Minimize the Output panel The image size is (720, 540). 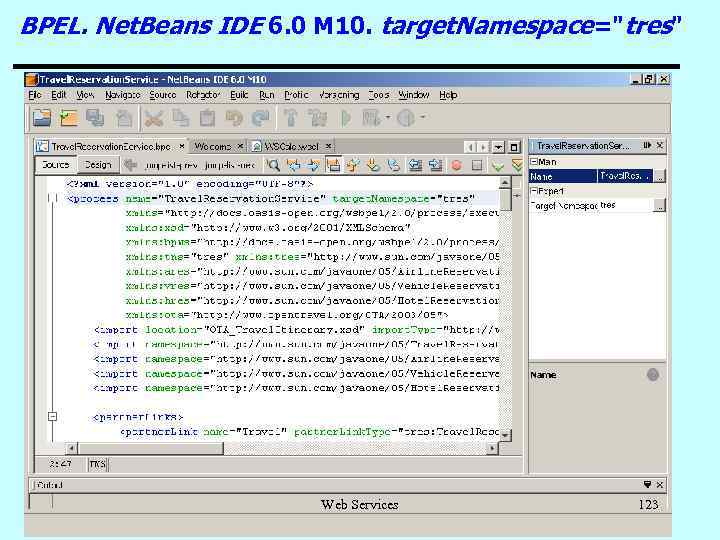click(x=647, y=484)
